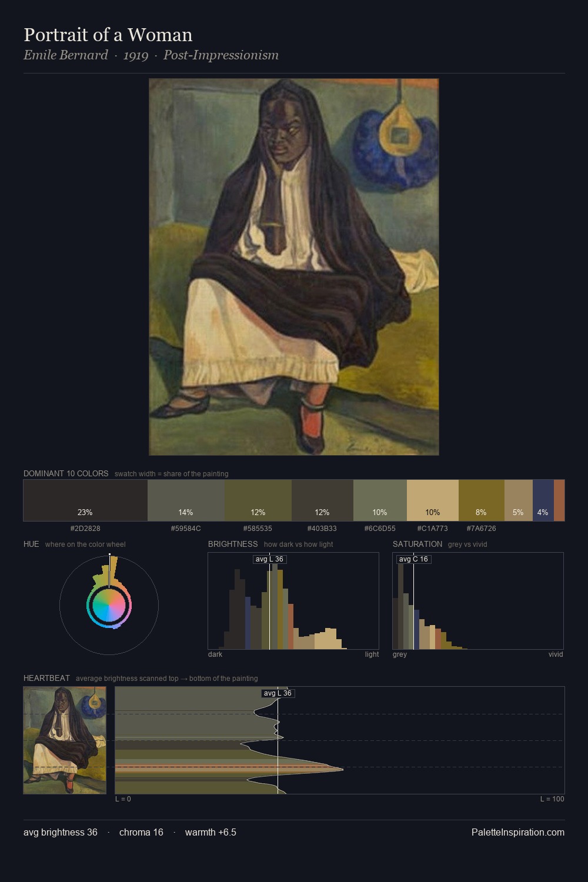This screenshot has height=882, width=588.
Task: Open the main Portrait of a Woman painting image
Action: (x=294, y=267)
